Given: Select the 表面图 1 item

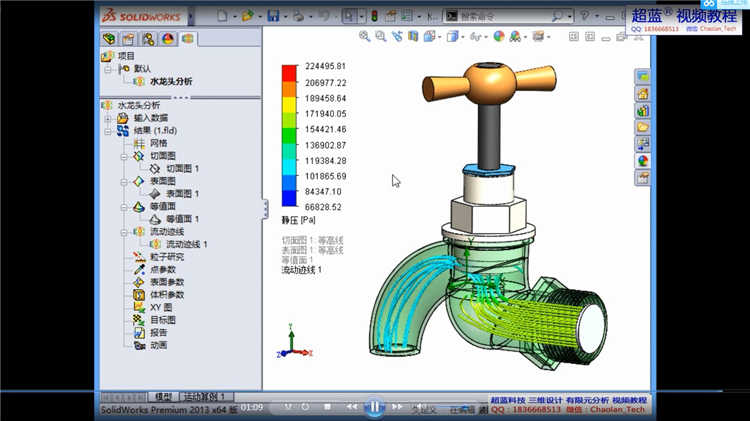Looking at the screenshot, I should point(182,193).
